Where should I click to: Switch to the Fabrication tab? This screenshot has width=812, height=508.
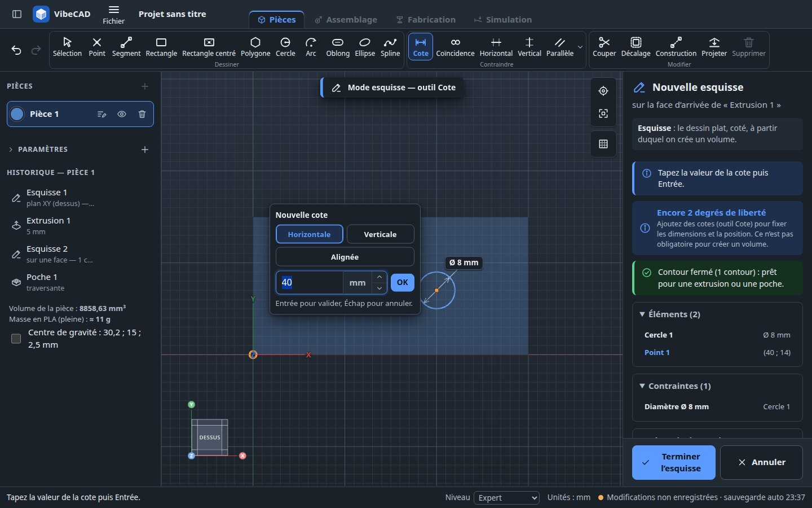426,20
